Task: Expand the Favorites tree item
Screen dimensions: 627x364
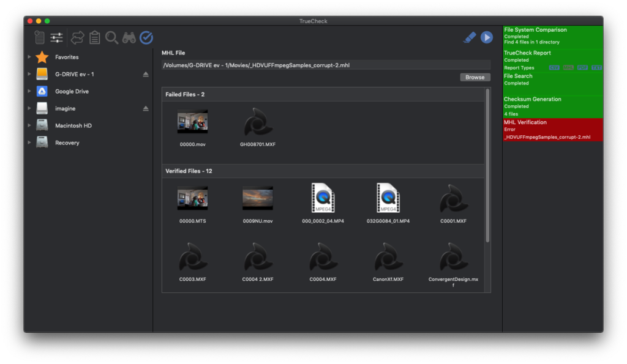Action: 29,57
